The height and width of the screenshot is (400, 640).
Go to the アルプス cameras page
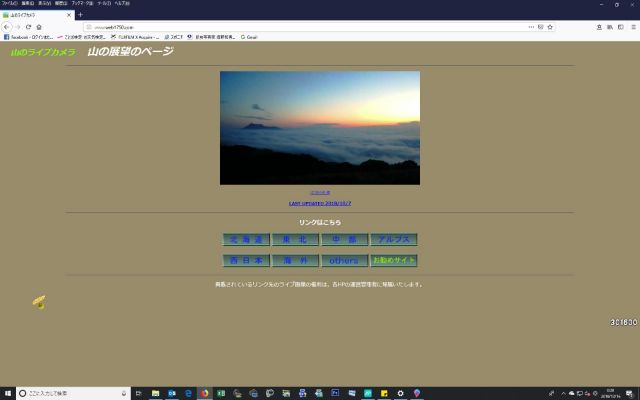[x=393, y=240]
